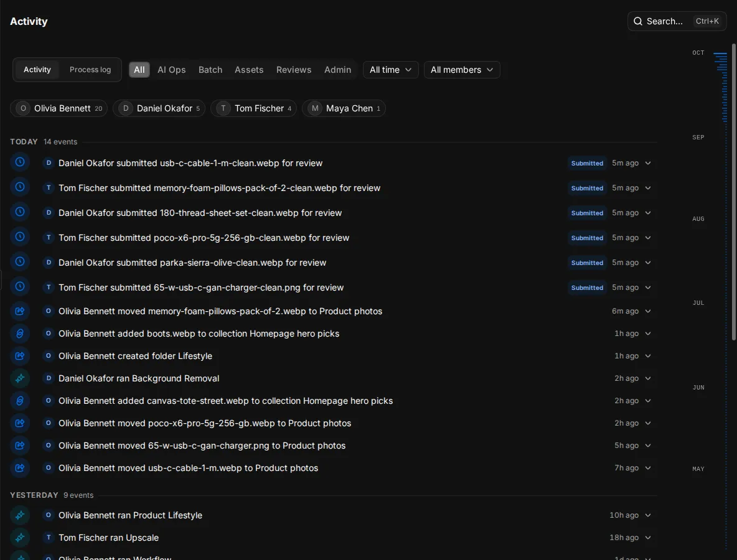737x560 pixels.
Task: Switch to Activity view toggle
Action: point(37,70)
